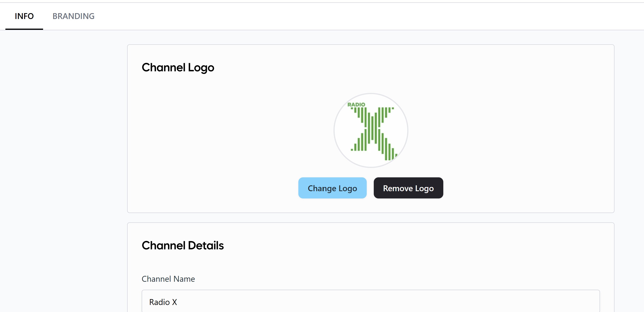644x312 pixels.
Task: Click the Channel Logo heading
Action: pyautogui.click(x=178, y=67)
